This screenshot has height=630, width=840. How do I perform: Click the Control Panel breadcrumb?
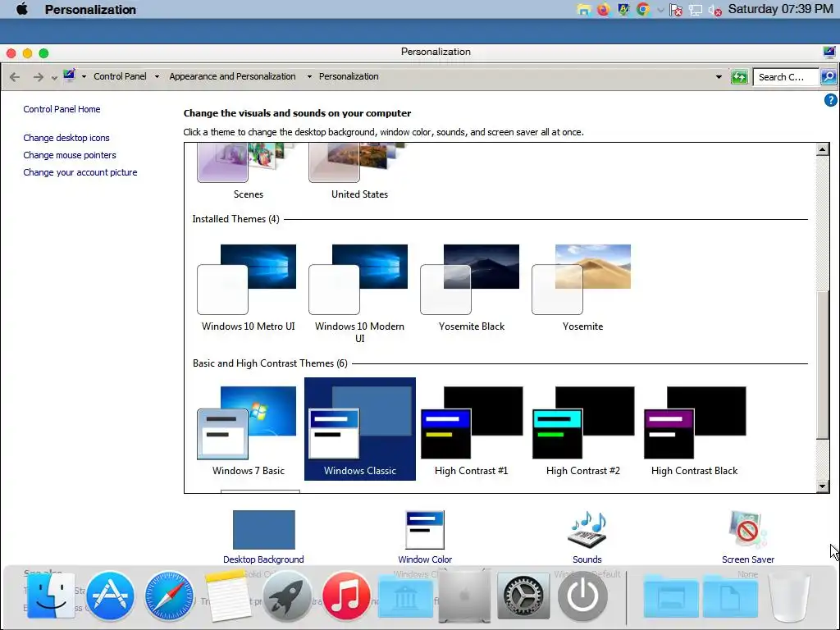pos(120,76)
